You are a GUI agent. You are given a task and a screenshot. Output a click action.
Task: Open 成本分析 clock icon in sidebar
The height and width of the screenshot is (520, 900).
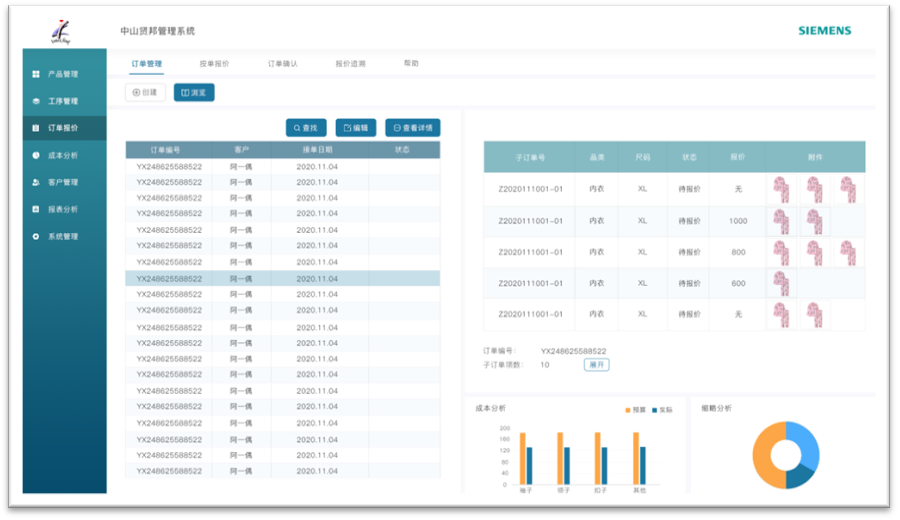tap(36, 155)
